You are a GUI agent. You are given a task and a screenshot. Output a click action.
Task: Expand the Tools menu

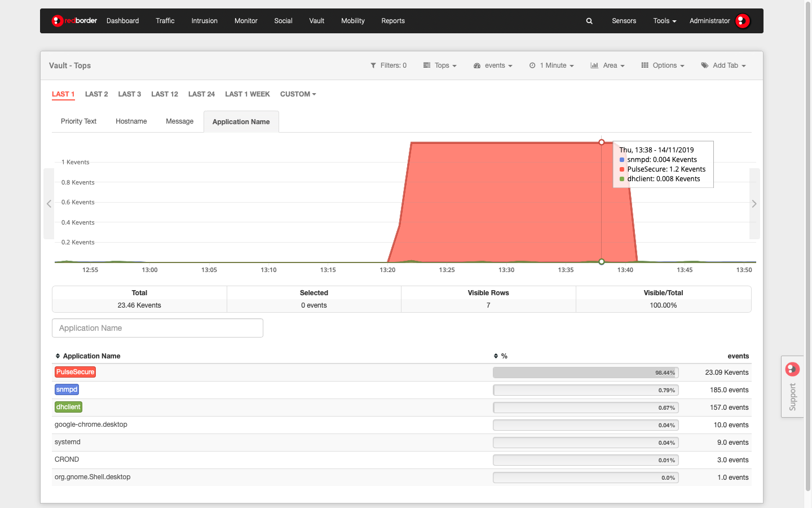coord(665,21)
